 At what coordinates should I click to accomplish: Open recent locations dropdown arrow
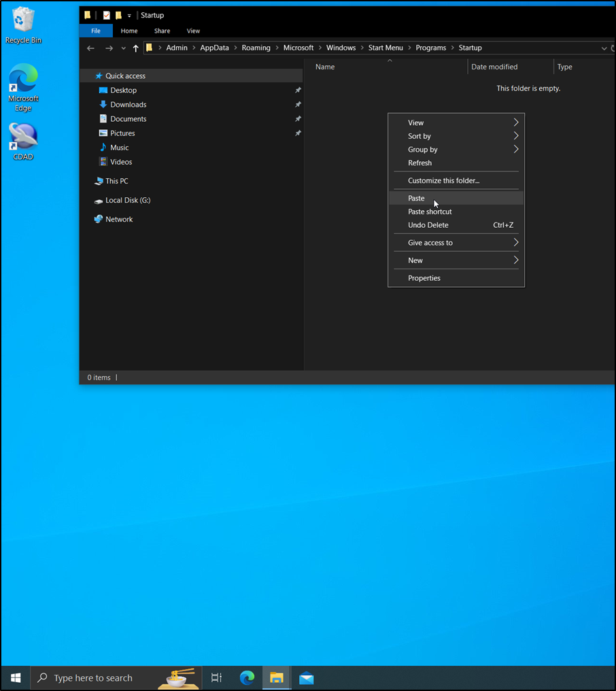123,48
